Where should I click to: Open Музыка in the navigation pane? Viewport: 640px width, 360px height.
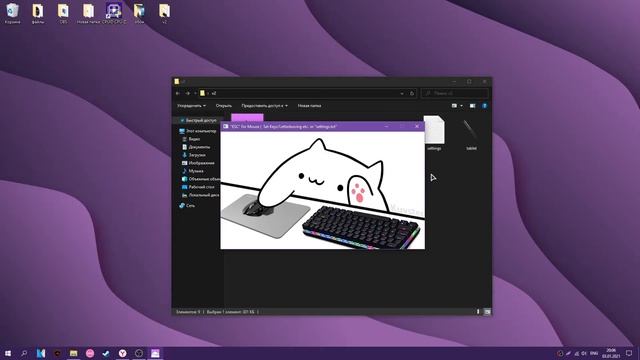click(192, 171)
